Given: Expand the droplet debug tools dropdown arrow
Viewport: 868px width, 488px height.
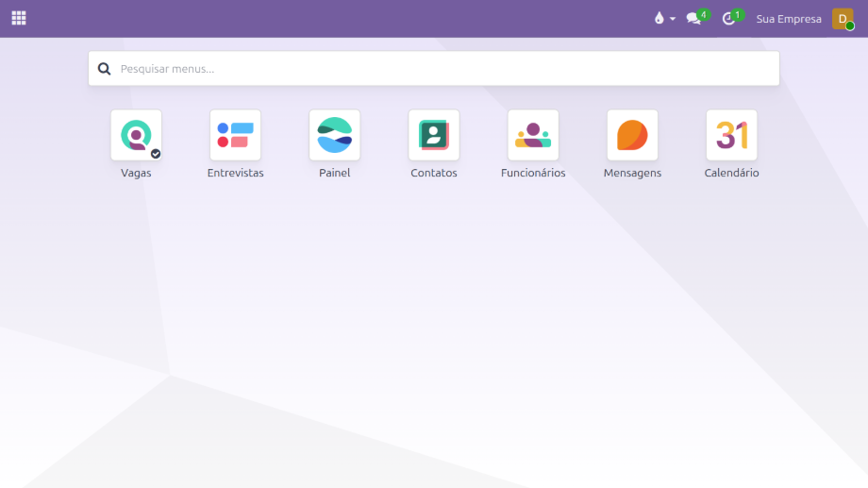Looking at the screenshot, I should (x=673, y=19).
